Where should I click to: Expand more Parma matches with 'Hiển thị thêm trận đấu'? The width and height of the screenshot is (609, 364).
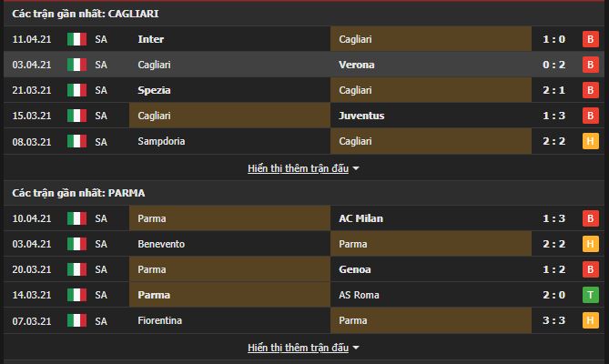pyautogui.click(x=298, y=349)
